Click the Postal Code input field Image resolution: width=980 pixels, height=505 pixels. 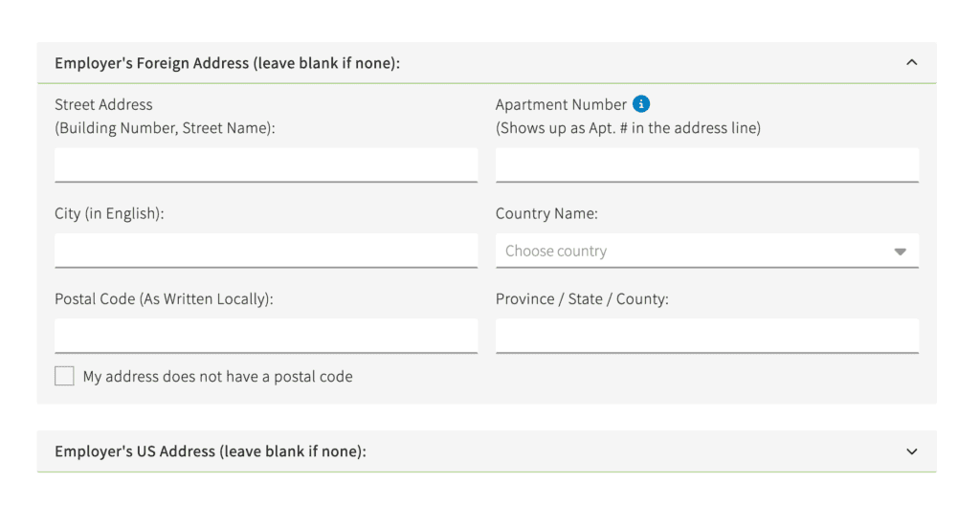[266, 336]
